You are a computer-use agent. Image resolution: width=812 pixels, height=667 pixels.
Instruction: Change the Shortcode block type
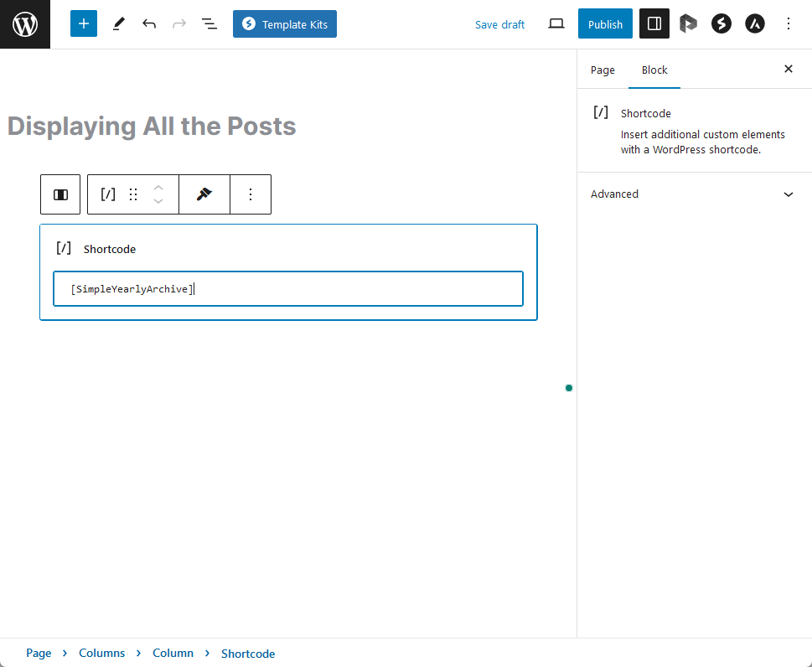[108, 194]
